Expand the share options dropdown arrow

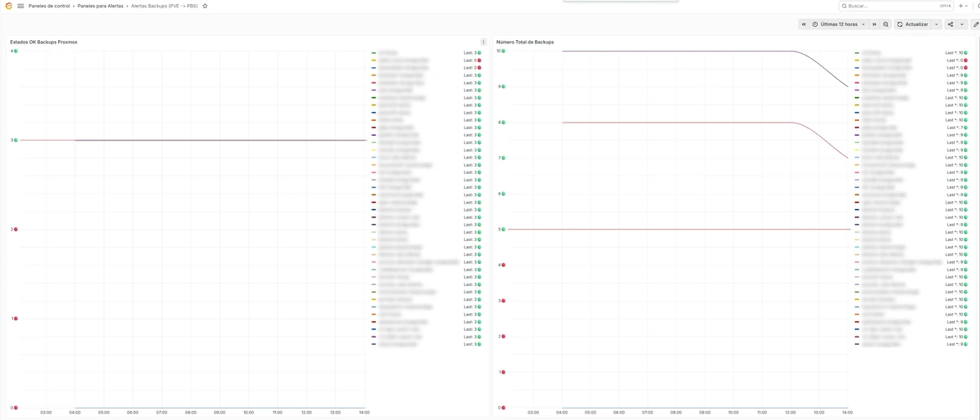pos(962,25)
